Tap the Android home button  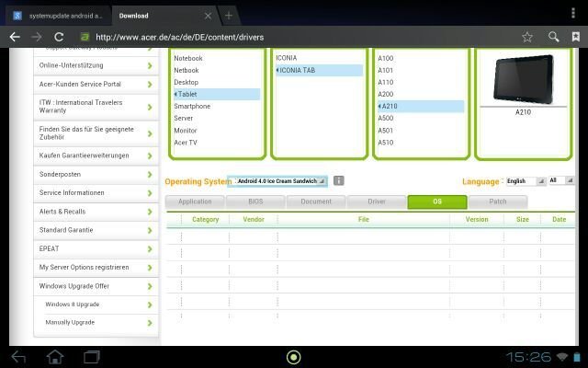tap(55, 357)
